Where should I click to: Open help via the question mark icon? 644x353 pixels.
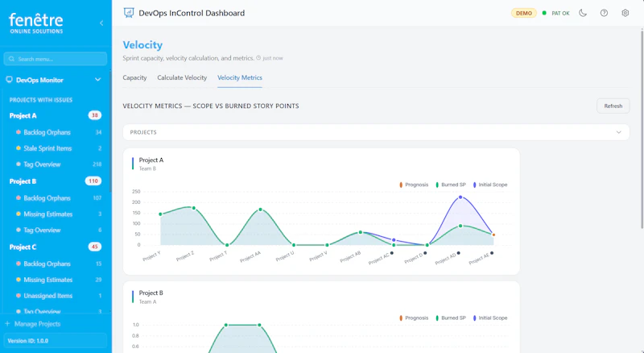(604, 13)
